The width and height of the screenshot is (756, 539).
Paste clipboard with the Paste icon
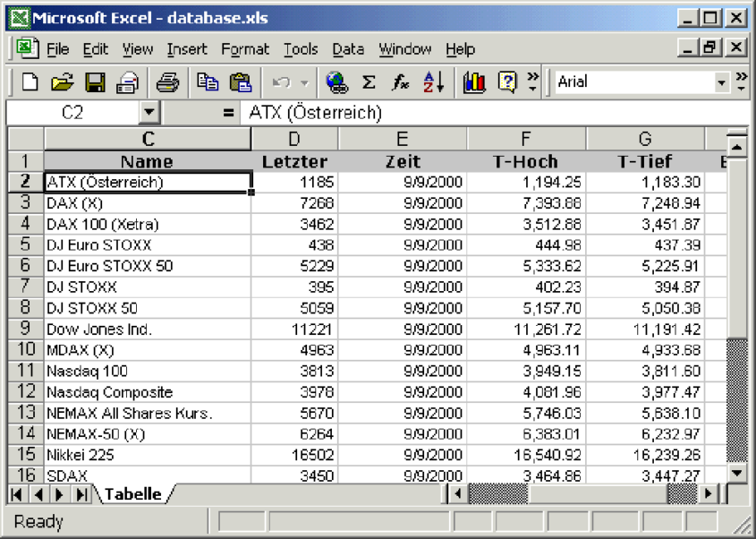coord(241,82)
